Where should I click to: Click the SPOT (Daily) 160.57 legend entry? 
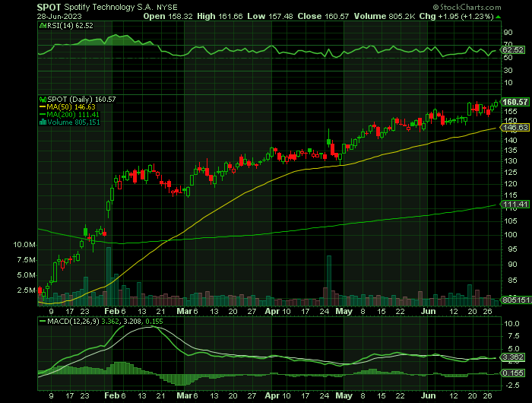coord(81,100)
